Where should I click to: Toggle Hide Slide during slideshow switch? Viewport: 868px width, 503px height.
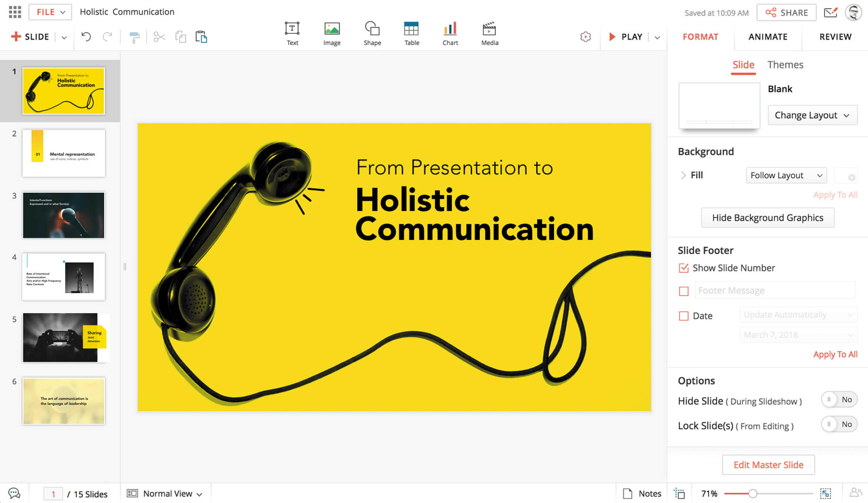point(838,399)
